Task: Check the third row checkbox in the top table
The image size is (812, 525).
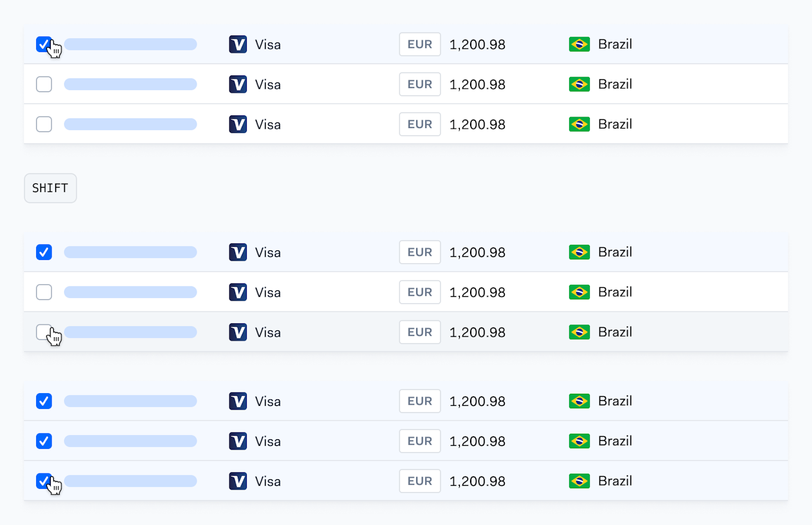Action: 44,124
